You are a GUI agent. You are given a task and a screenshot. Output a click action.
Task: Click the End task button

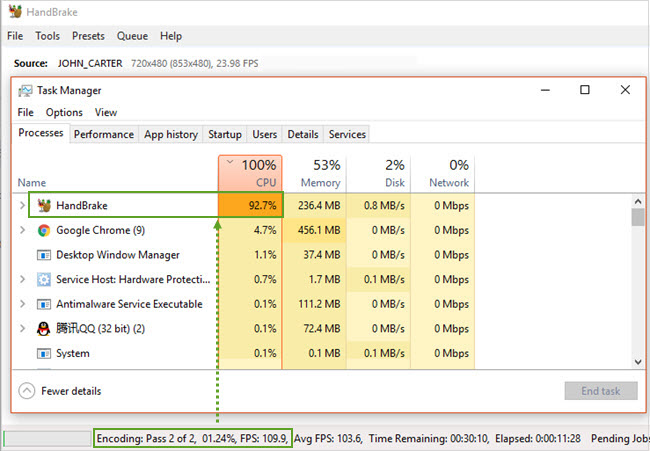[601, 391]
